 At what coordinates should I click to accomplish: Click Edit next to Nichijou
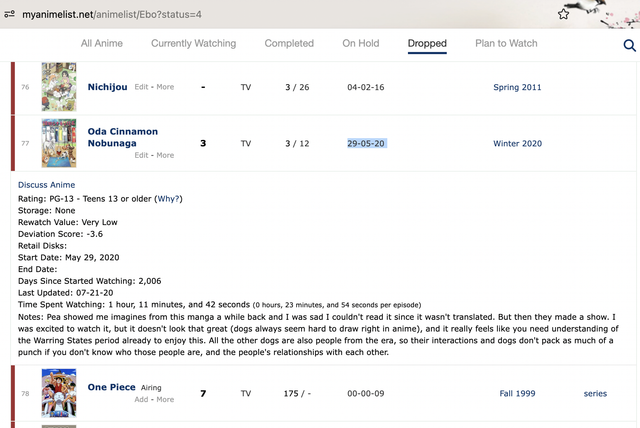(x=142, y=87)
